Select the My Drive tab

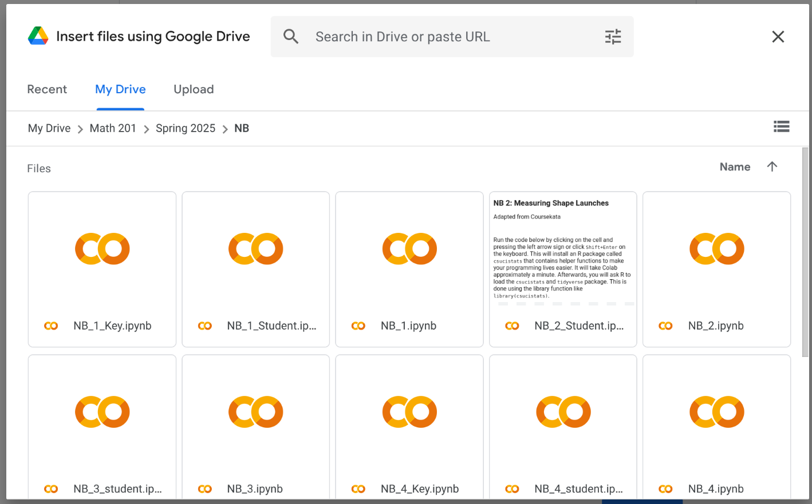[120, 89]
